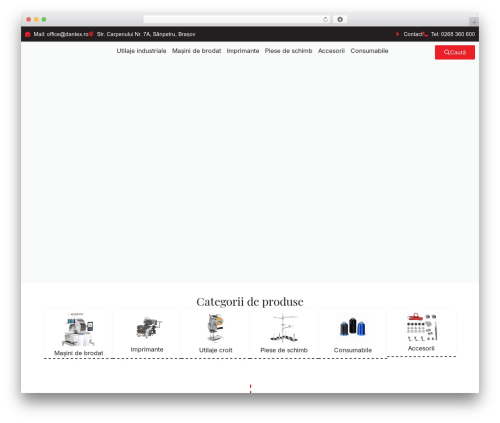Image resolution: width=500 pixels, height=423 pixels.
Task: Click the browser address bar
Action: tap(237, 20)
